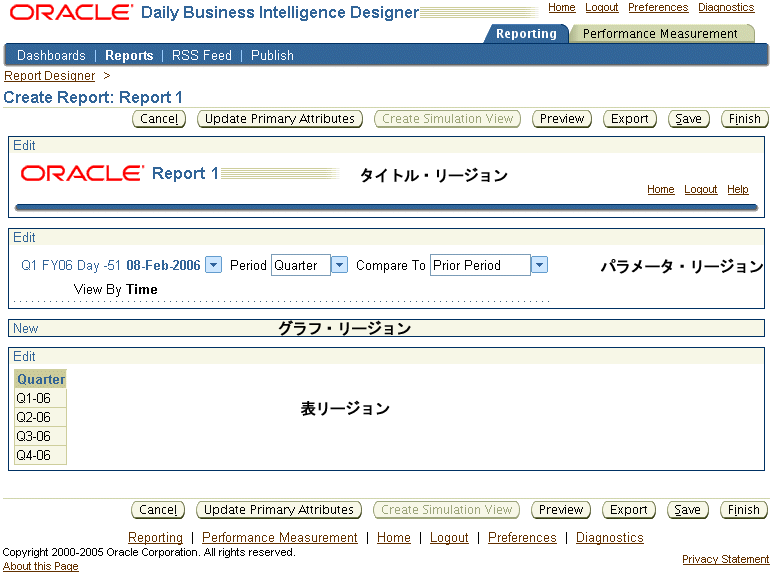This screenshot has height=575, width=773.
Task: Open Preferences link in page header
Action: 658,7
